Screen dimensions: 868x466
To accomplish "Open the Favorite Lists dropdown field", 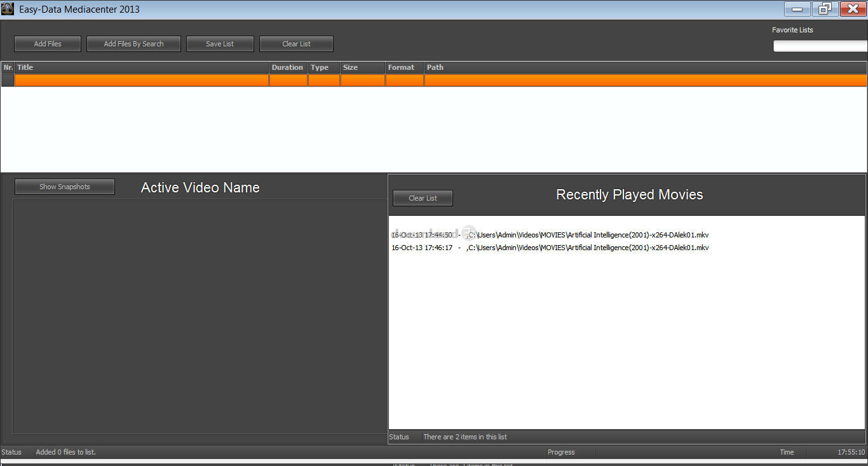I will tap(820, 46).
